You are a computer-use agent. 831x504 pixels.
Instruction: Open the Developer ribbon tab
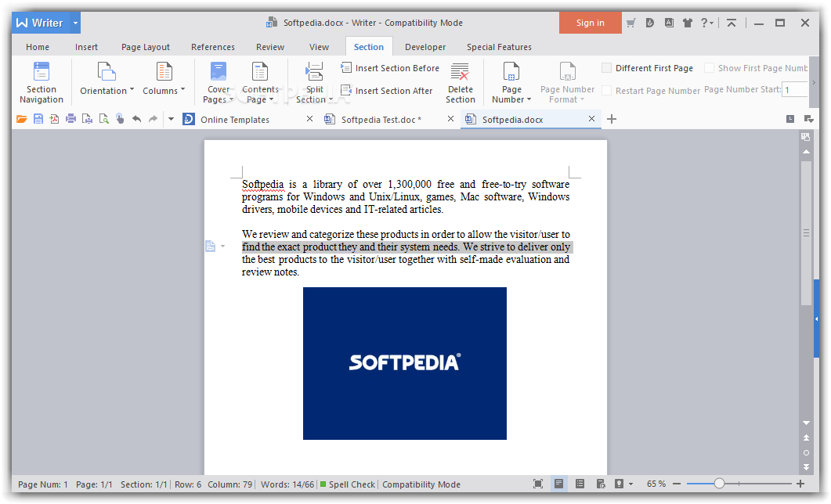[425, 47]
